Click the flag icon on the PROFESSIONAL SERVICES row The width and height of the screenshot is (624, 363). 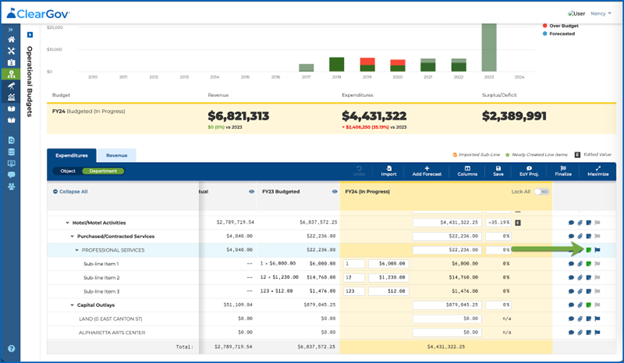(x=597, y=250)
